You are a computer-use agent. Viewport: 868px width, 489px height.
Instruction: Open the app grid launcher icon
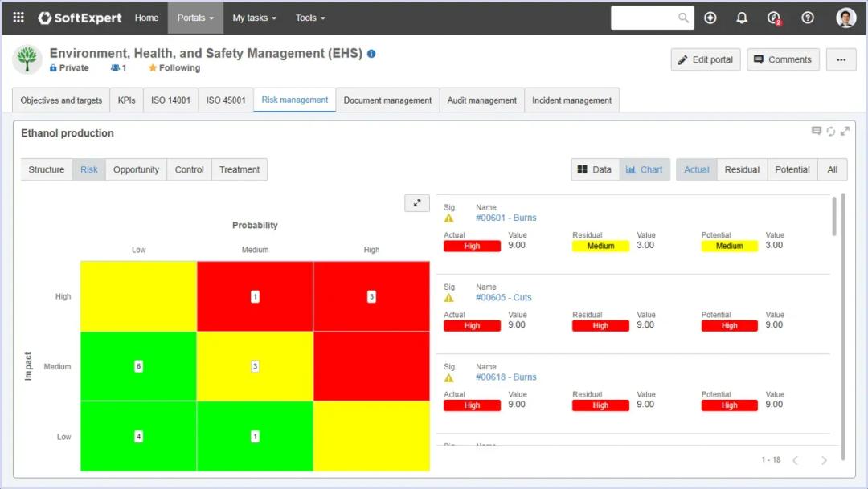18,18
